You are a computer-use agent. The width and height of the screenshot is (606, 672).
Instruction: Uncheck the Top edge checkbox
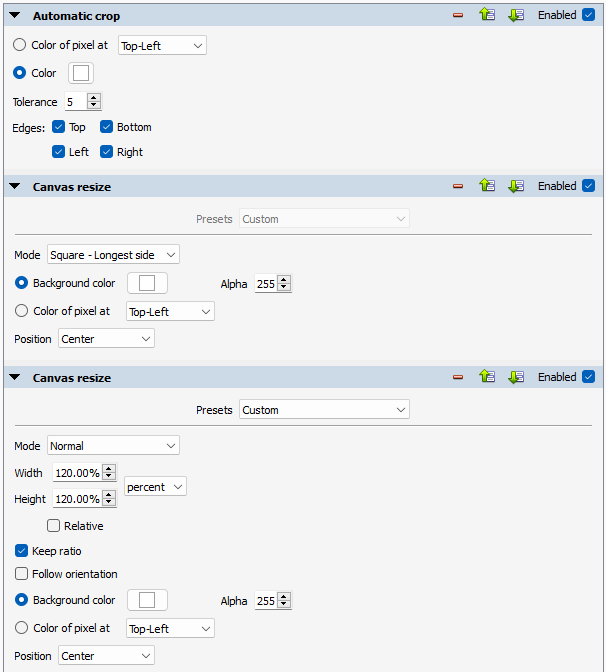click(x=58, y=127)
